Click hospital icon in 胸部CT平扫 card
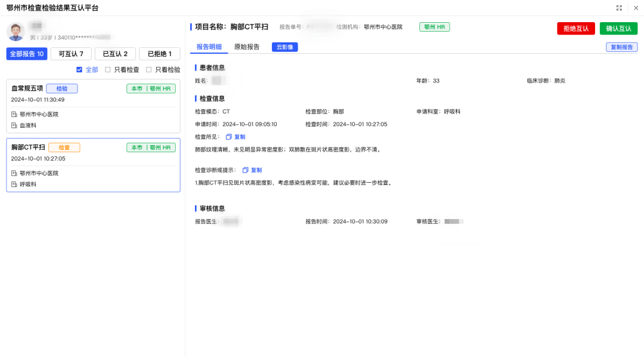The image size is (644, 363). click(14, 173)
